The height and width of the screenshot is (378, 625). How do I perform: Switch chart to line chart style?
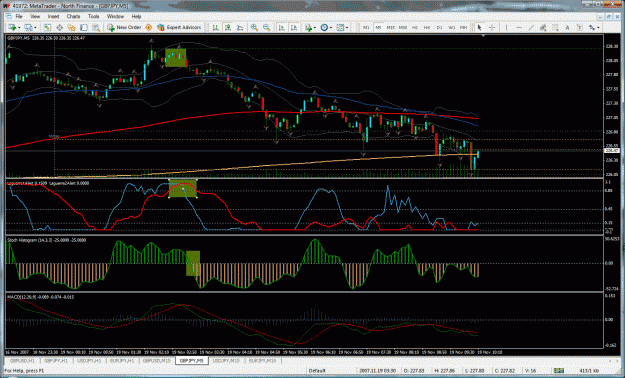point(240,28)
